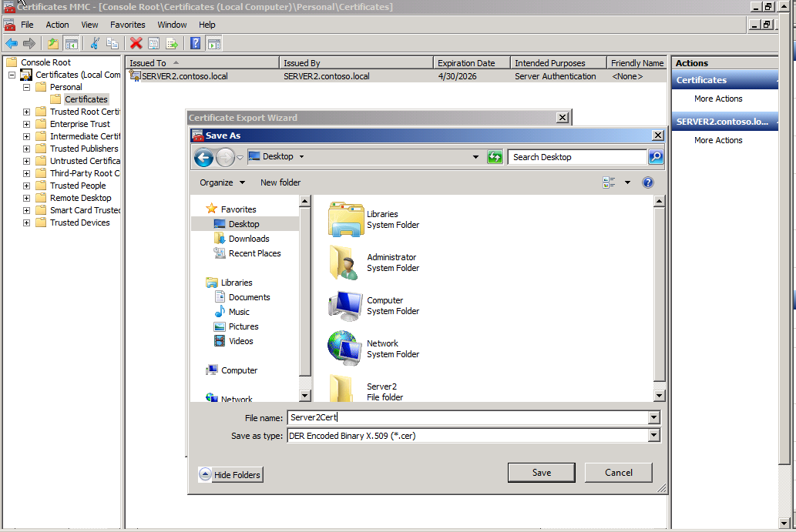Open the Action menu

pos(57,25)
